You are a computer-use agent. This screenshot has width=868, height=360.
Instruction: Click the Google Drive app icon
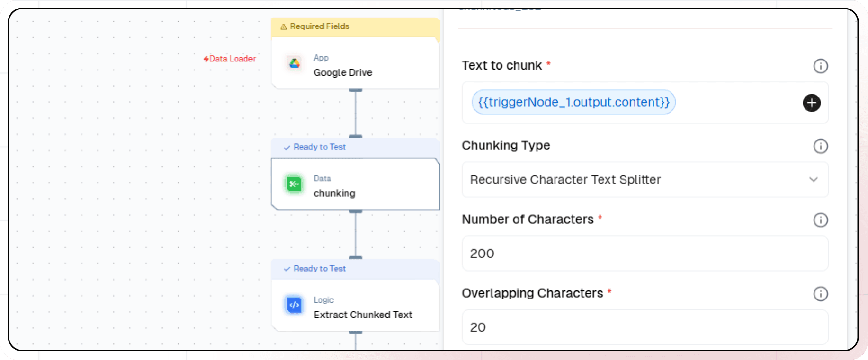click(x=294, y=63)
